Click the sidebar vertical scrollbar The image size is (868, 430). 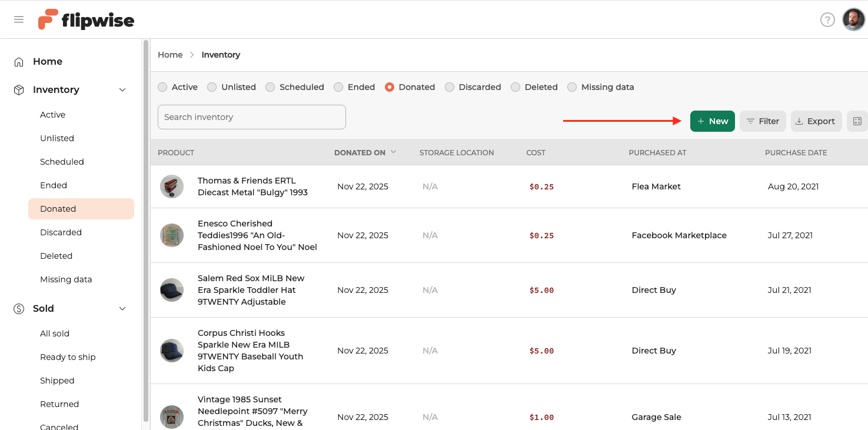pyautogui.click(x=146, y=229)
